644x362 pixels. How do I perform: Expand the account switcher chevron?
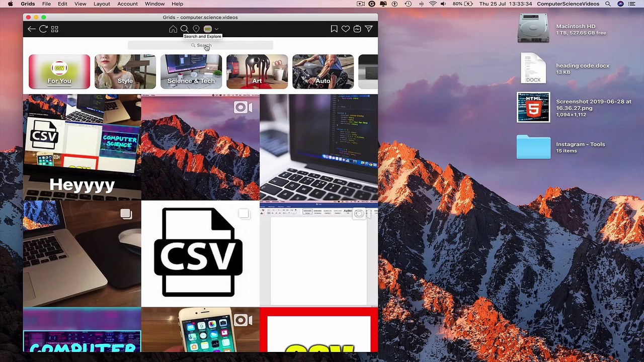tap(217, 29)
